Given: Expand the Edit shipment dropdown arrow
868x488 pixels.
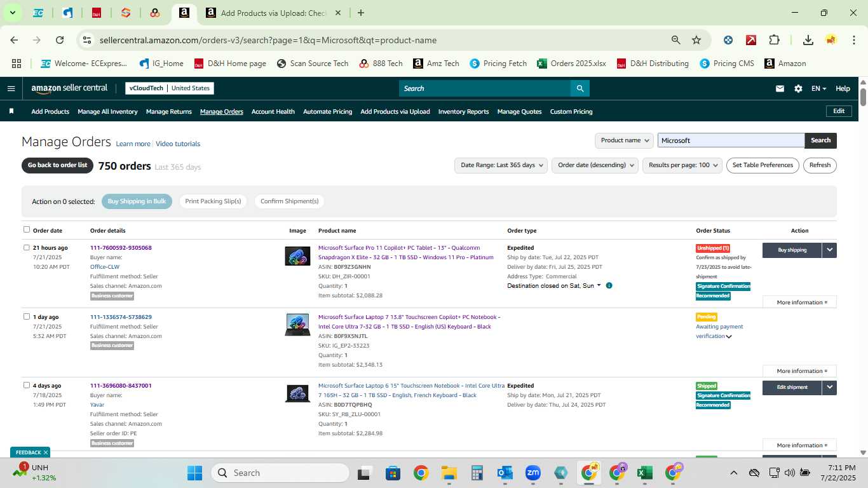Looking at the screenshot, I should point(829,387).
